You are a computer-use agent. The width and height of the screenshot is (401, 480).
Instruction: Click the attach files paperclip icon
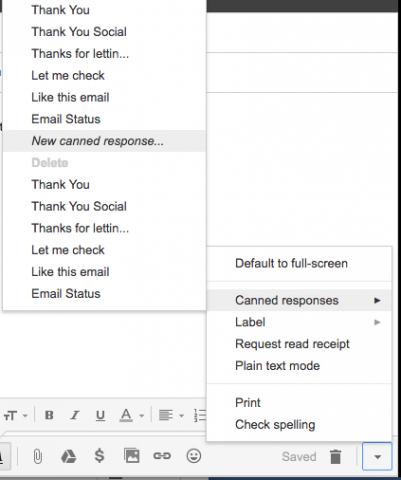click(x=38, y=456)
